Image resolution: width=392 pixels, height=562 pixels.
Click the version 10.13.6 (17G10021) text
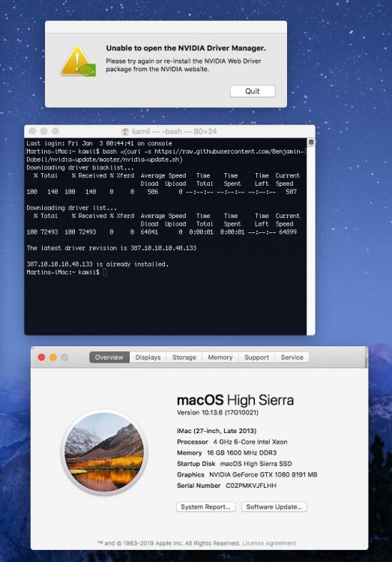217,413
